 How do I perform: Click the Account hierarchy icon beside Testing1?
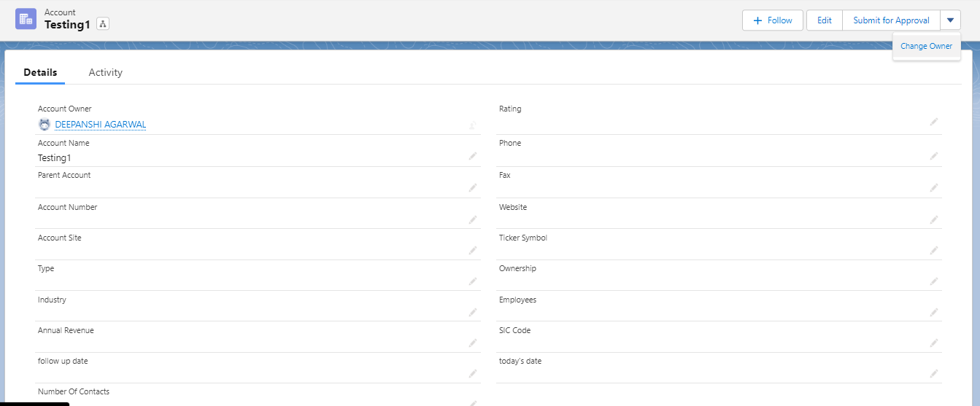click(x=102, y=25)
